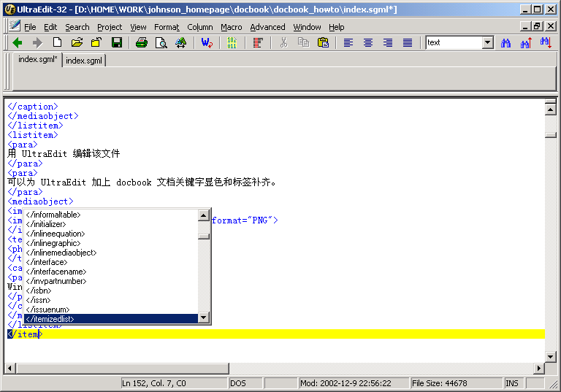Click the tag list scroll down arrow

204,318
